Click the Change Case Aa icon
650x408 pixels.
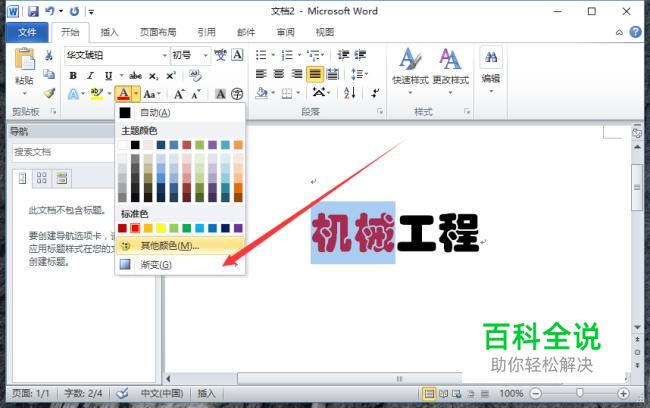pos(149,94)
